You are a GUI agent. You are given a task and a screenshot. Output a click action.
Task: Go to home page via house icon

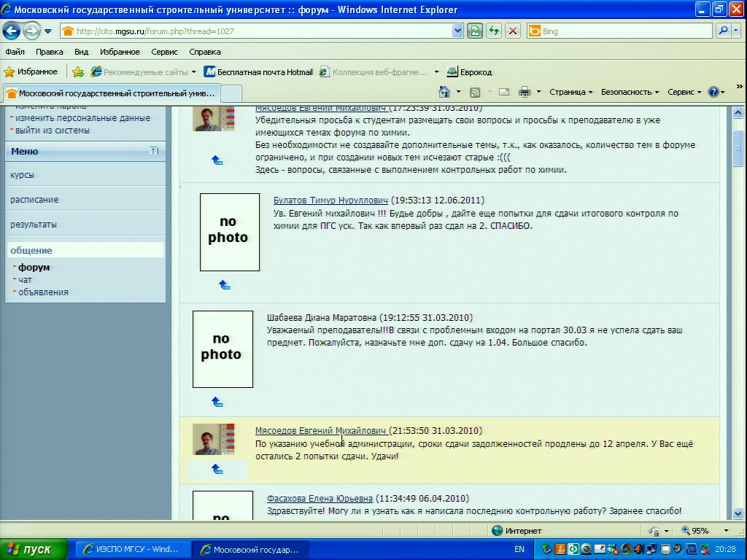[444, 91]
